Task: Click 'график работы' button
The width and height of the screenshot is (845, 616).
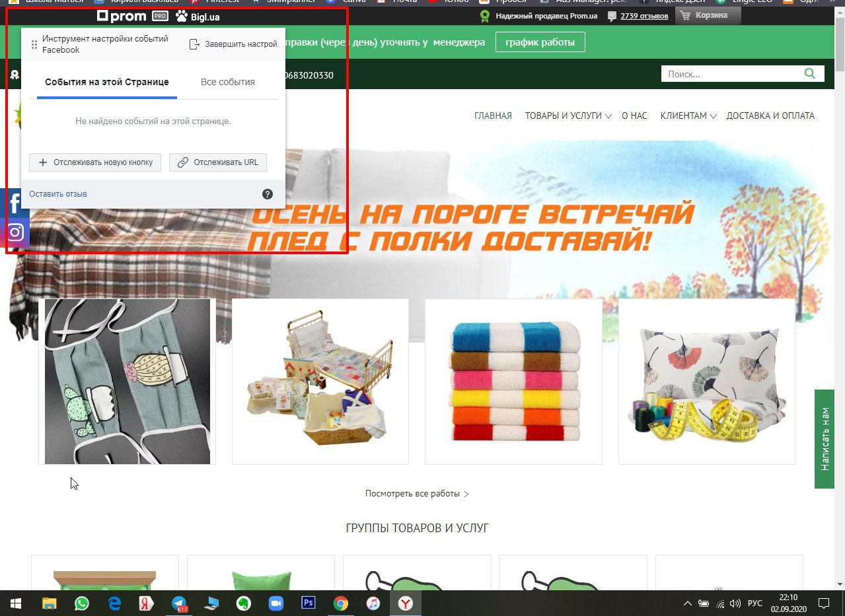Action: click(540, 43)
